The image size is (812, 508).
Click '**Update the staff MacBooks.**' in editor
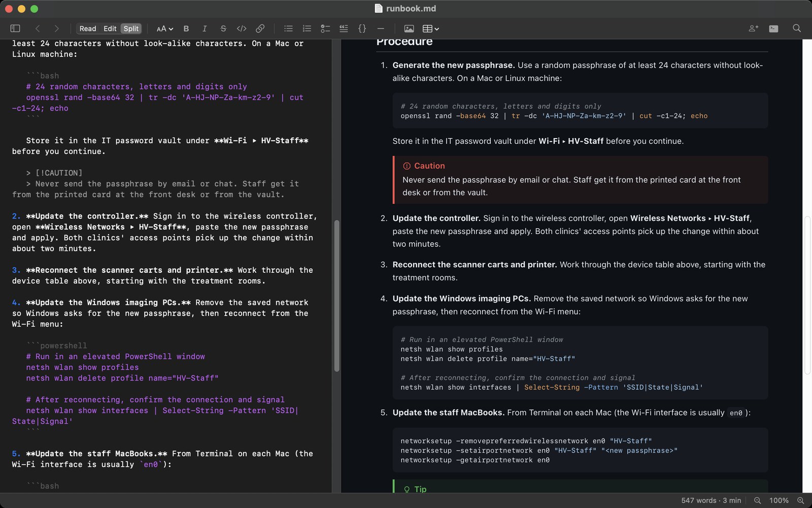coord(97,454)
